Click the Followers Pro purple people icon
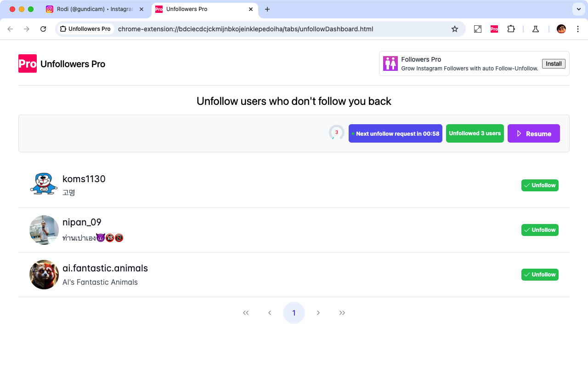This screenshot has width=588, height=368. click(x=390, y=63)
